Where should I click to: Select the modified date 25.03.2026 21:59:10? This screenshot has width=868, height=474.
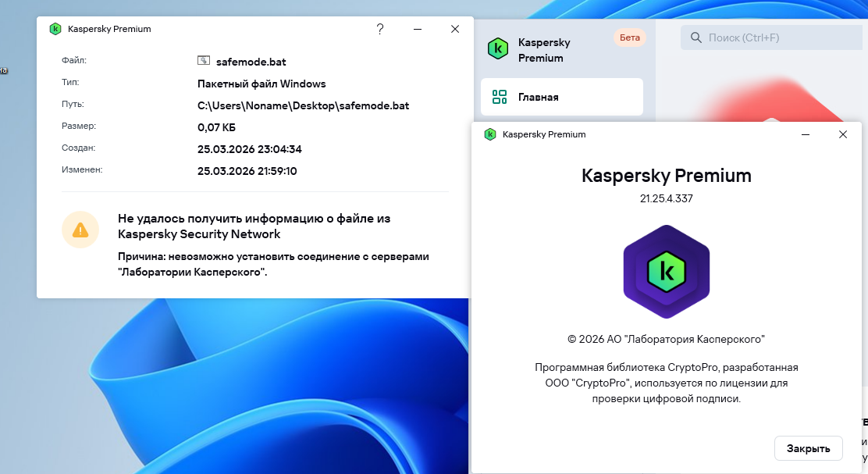(247, 171)
